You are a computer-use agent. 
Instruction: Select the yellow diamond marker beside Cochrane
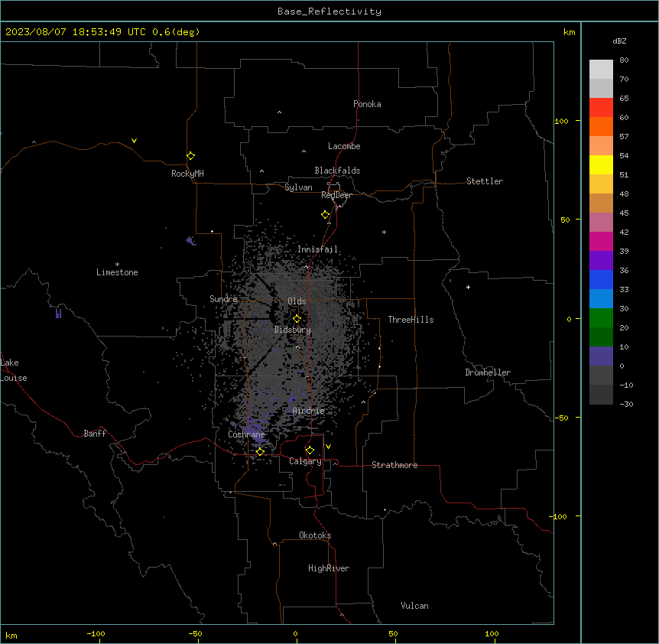260,451
